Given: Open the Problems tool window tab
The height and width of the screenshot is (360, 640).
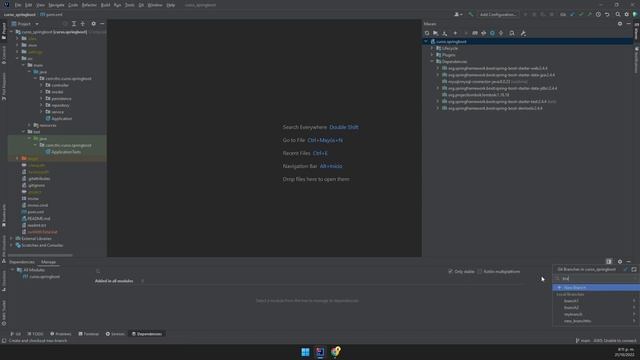Looking at the screenshot, I should pos(60,334).
